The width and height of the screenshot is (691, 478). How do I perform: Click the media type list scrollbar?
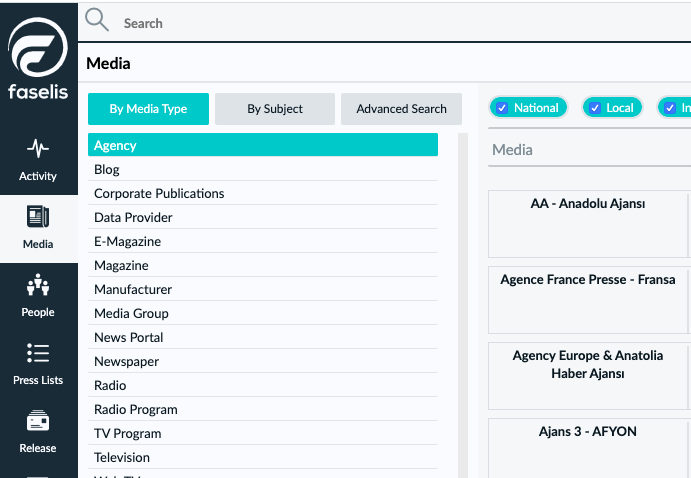tap(463, 305)
